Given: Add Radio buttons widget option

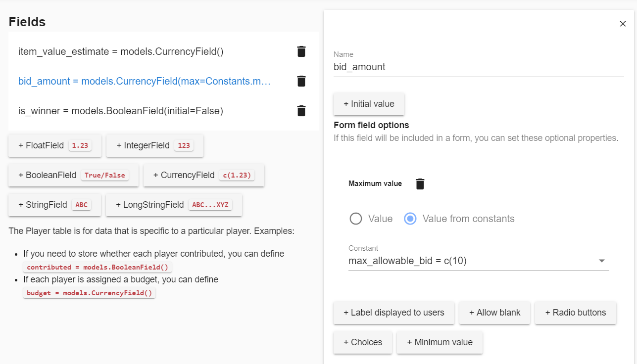Looking at the screenshot, I should pyautogui.click(x=576, y=313).
